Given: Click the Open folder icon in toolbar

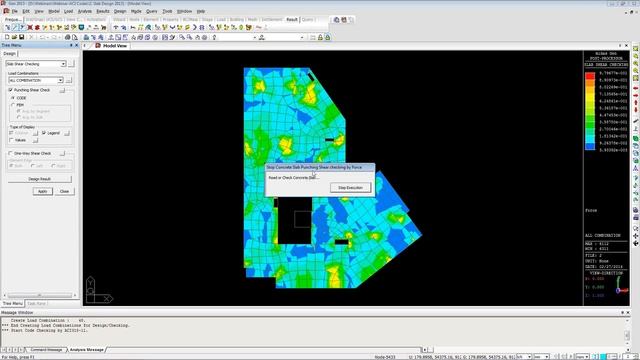Looking at the screenshot, I should point(14,37).
